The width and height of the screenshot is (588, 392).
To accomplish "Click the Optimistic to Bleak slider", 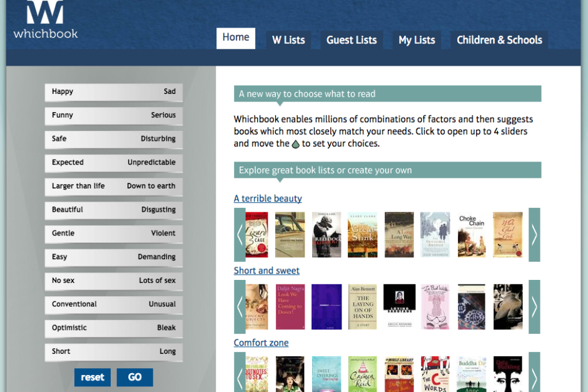I will (x=113, y=328).
